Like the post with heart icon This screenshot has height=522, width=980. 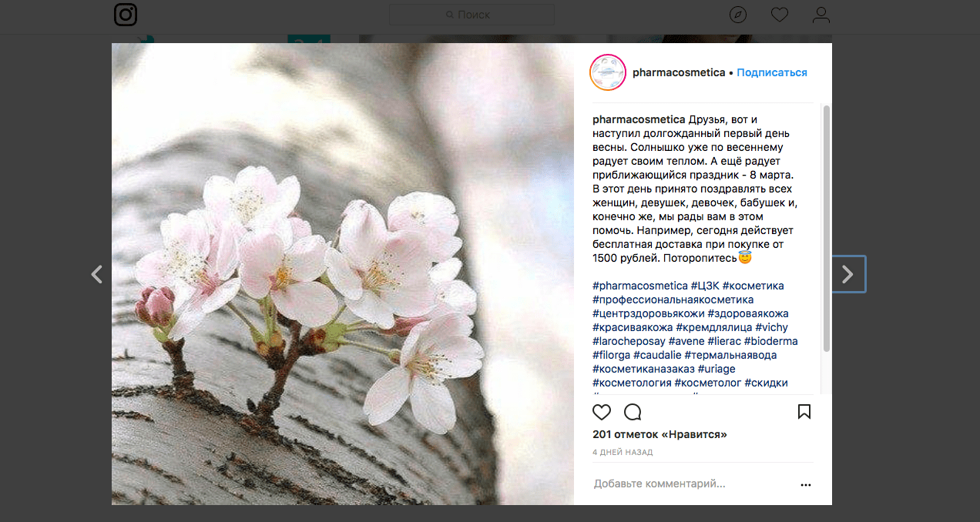tap(602, 412)
